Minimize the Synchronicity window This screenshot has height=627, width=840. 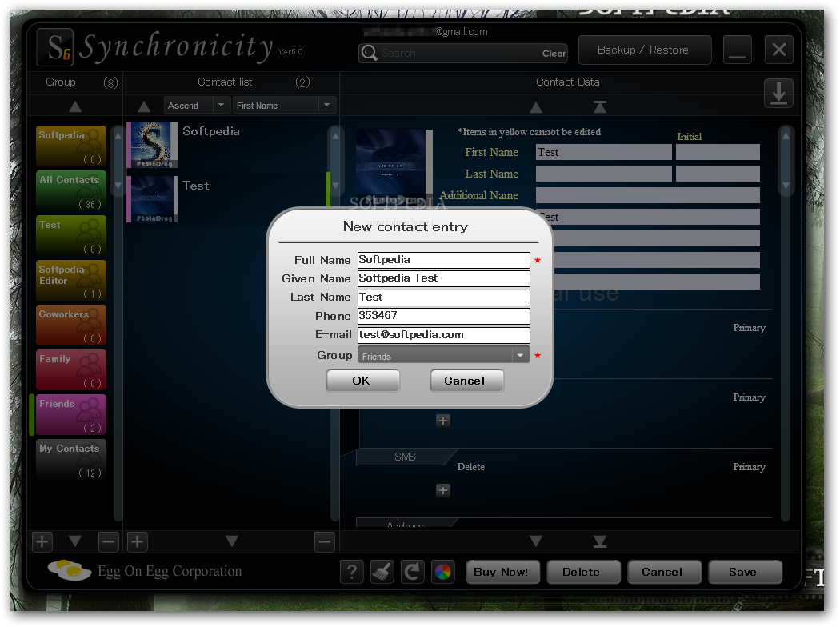pyautogui.click(x=737, y=50)
